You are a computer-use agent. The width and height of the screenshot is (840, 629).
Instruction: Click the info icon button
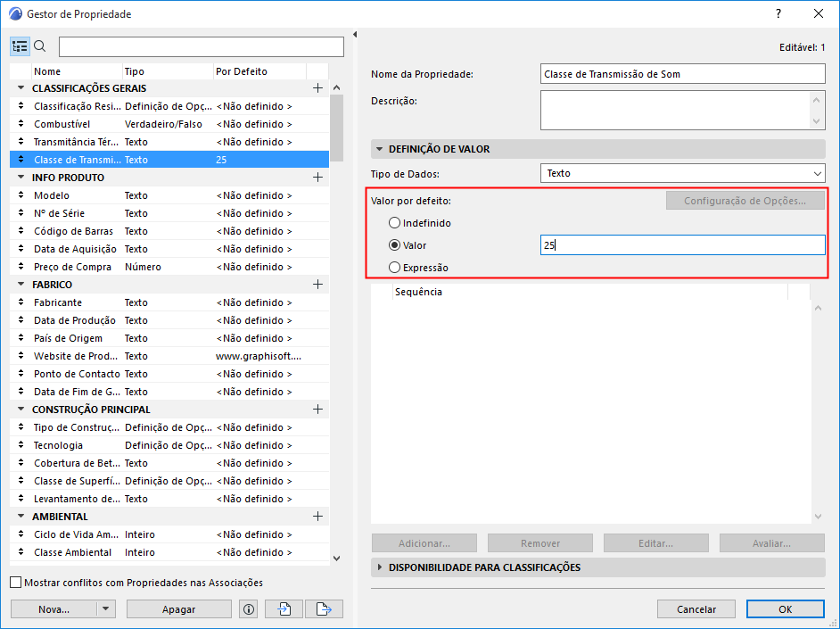click(249, 609)
